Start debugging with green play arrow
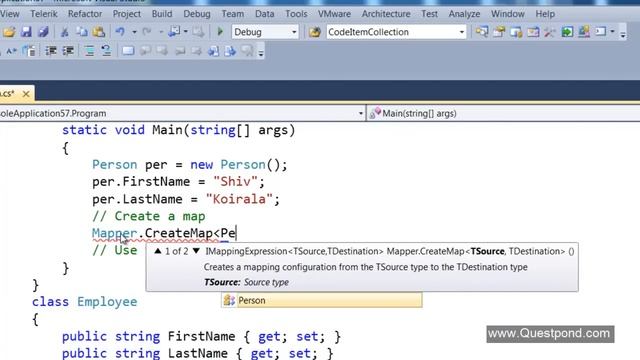This screenshot has width=640, height=360. pyautogui.click(x=220, y=31)
